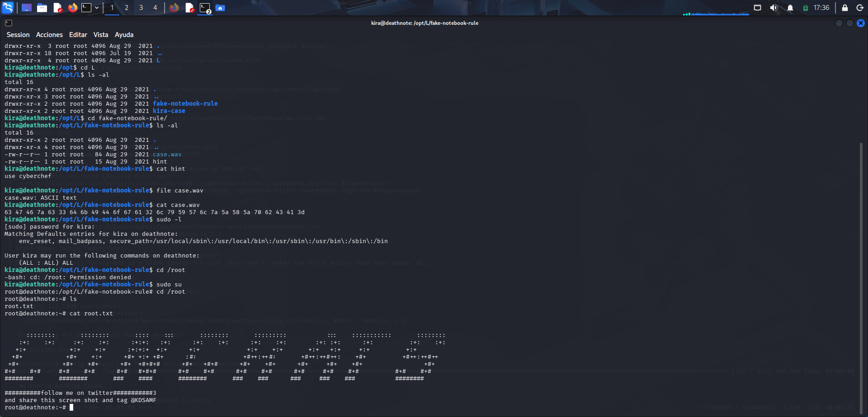The image size is (868, 417).
Task: Launch Firefox from the panel launcher
Action: pyautogui.click(x=72, y=8)
